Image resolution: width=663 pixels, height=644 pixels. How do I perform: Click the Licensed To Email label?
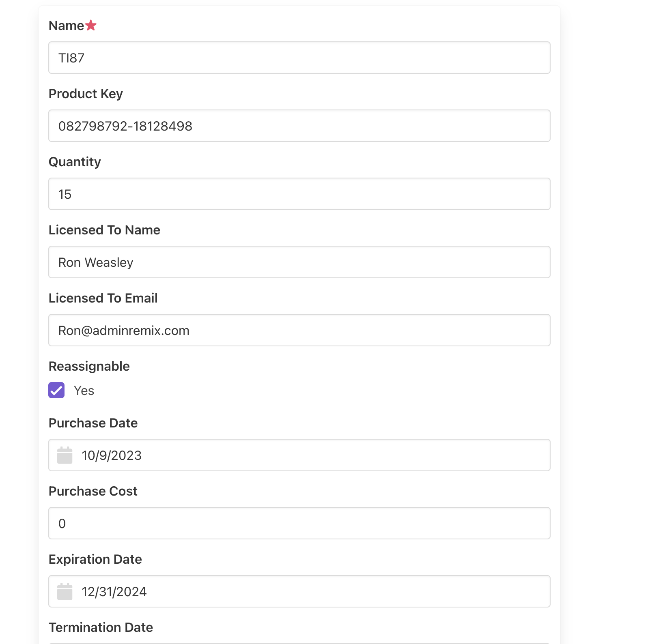(x=103, y=298)
